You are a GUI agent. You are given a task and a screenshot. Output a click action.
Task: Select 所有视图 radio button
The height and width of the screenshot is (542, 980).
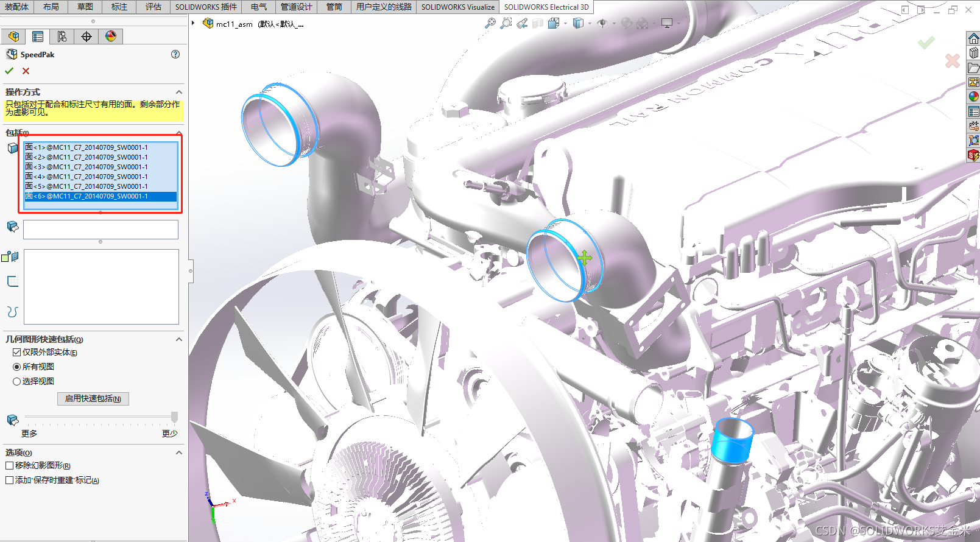click(x=16, y=367)
